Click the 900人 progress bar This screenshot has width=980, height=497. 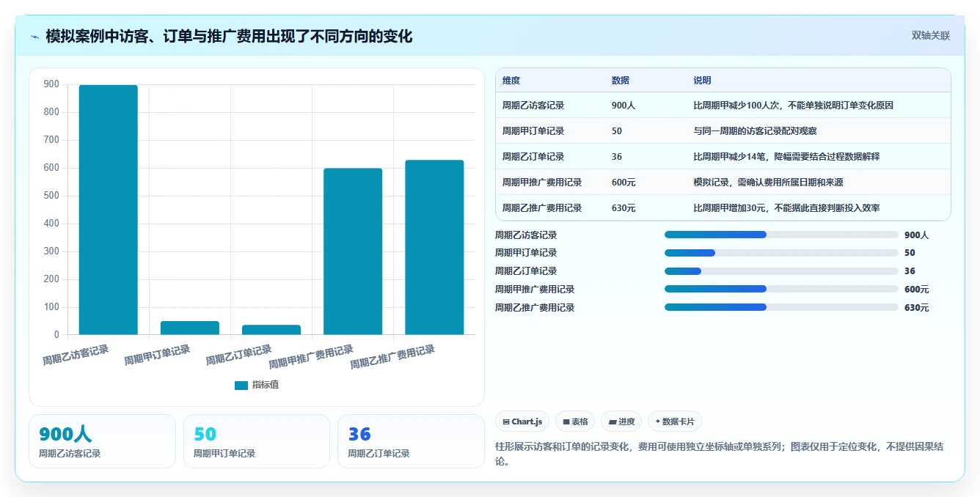pos(781,235)
